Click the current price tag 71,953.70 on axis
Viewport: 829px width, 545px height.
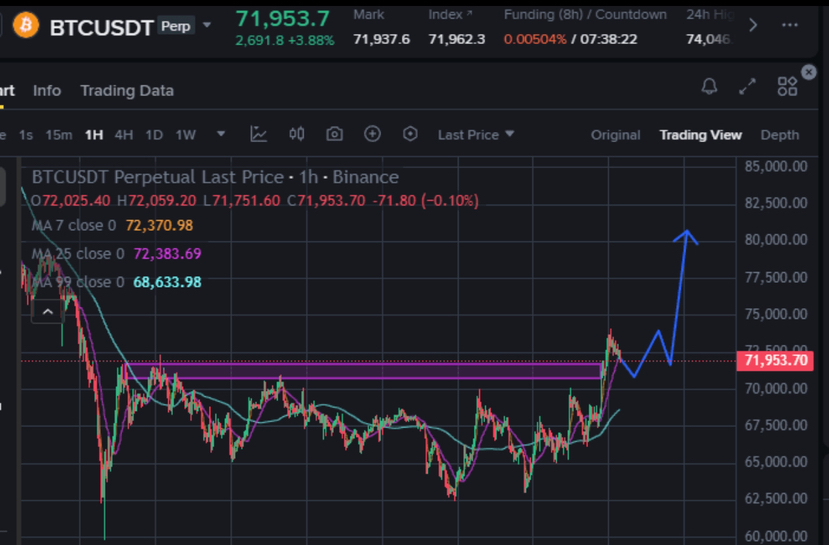pyautogui.click(x=775, y=361)
